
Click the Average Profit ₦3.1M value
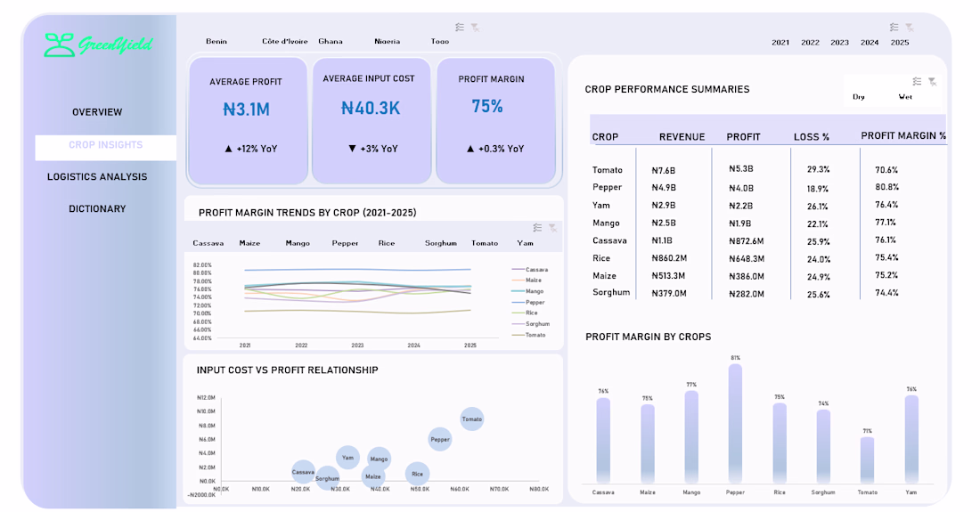pyautogui.click(x=246, y=110)
